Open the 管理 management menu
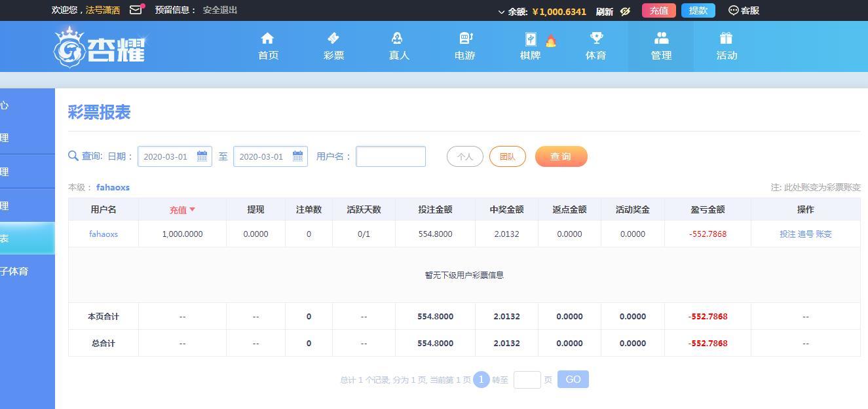This screenshot has width=868, height=409. click(x=661, y=46)
